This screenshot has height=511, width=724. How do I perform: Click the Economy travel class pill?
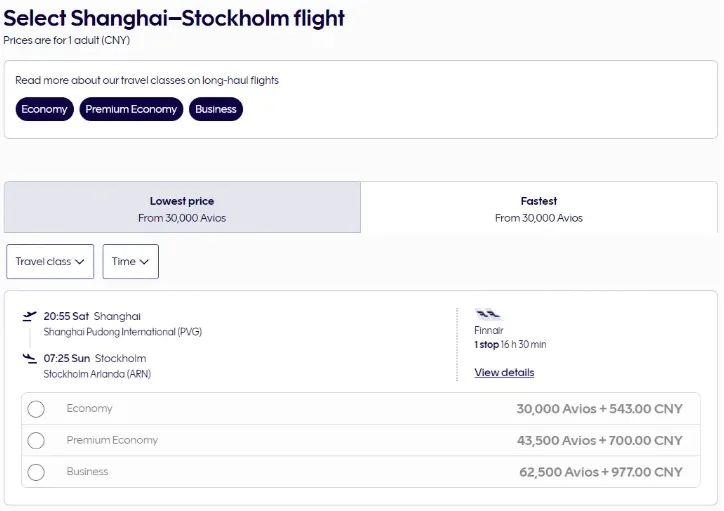(44, 109)
